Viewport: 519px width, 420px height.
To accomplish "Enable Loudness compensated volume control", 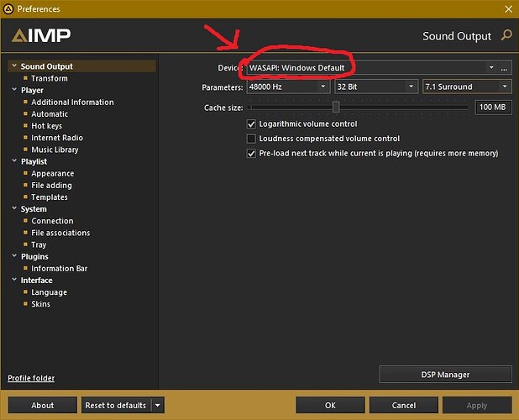I will 251,139.
